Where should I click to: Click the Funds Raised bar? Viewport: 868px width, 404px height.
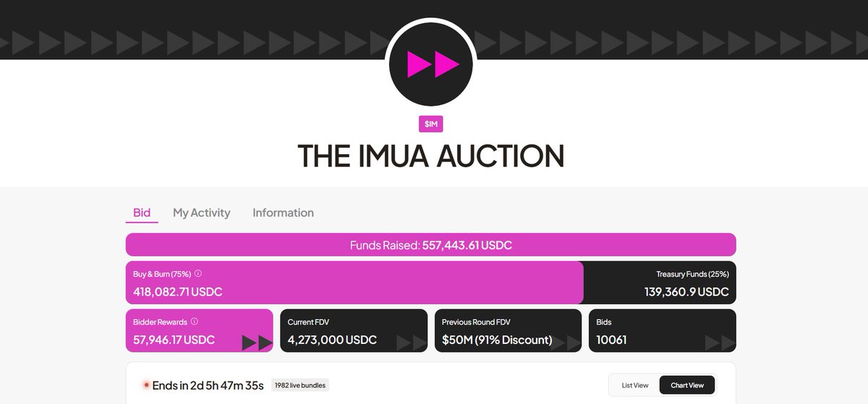[x=431, y=245]
